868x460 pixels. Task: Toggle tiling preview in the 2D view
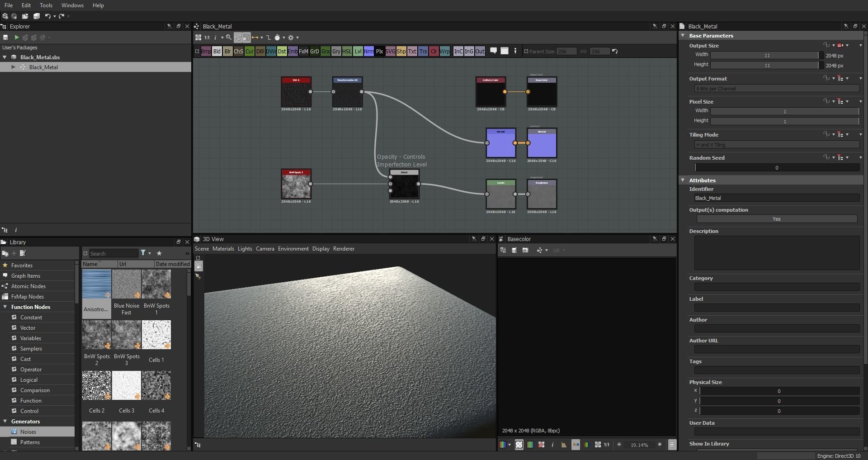click(541, 445)
